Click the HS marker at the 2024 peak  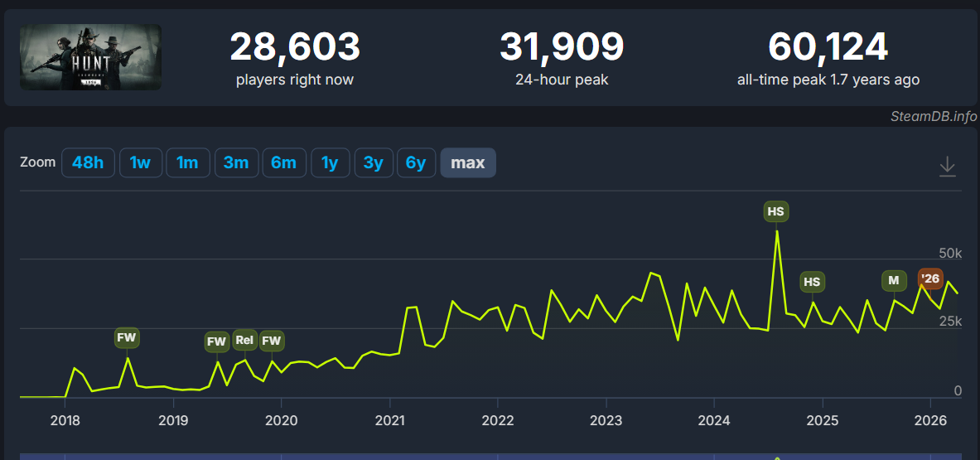[x=775, y=211]
